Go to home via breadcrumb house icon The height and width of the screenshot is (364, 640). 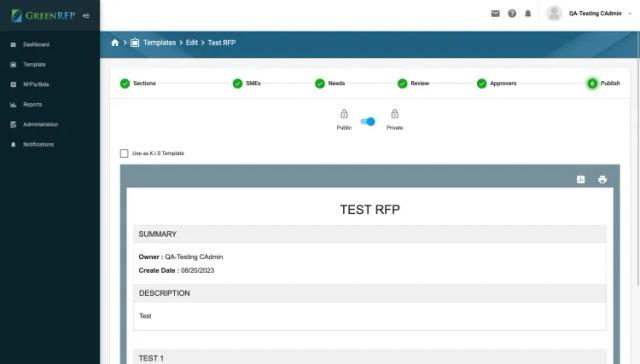coord(115,42)
